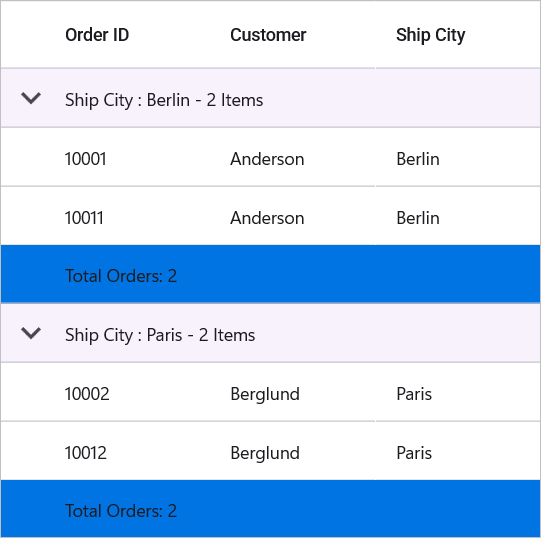This screenshot has height=538, width=541.
Task: Click Berlin ship city in order 10001 row
Action: 418,159
